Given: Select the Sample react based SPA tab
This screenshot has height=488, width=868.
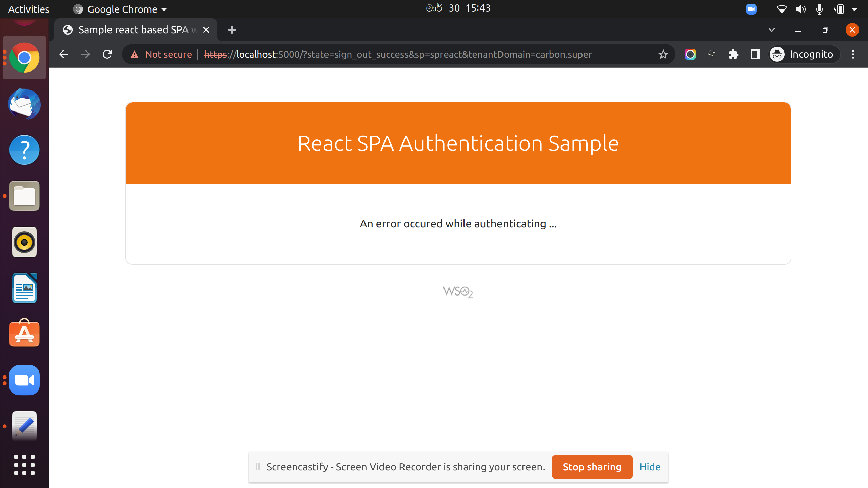Looking at the screenshot, I should pos(133,30).
